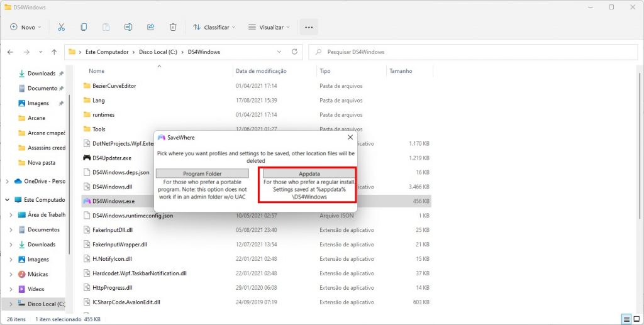Image resolution: width=644 pixels, height=325 pixels.
Task: Click the Paste icon in toolbar
Action: (x=106, y=27)
